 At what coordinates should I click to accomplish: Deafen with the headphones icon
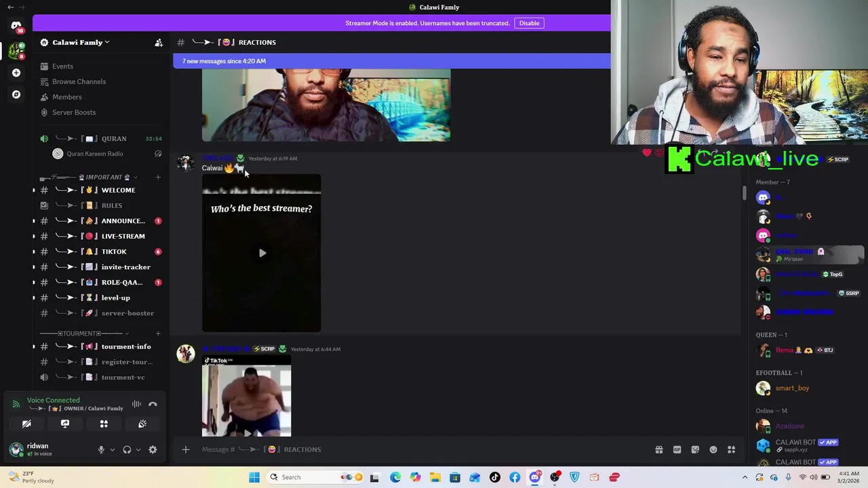click(127, 449)
